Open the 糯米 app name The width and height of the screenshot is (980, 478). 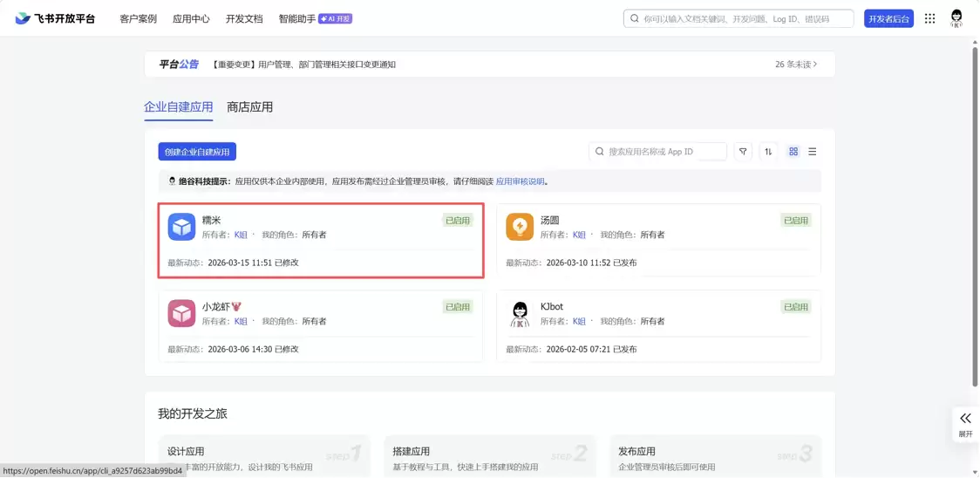coord(211,220)
